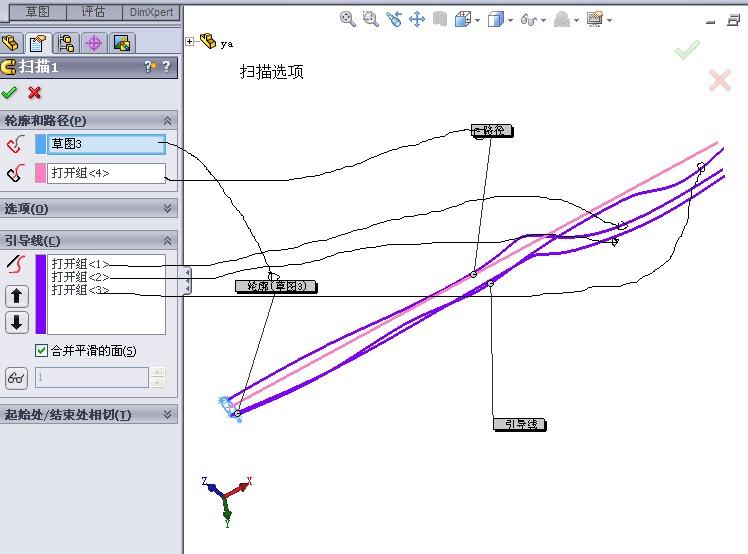The width and height of the screenshot is (748, 554).
Task: Toggle the 合并平滑的面 checkbox
Action: pyautogui.click(x=41, y=351)
